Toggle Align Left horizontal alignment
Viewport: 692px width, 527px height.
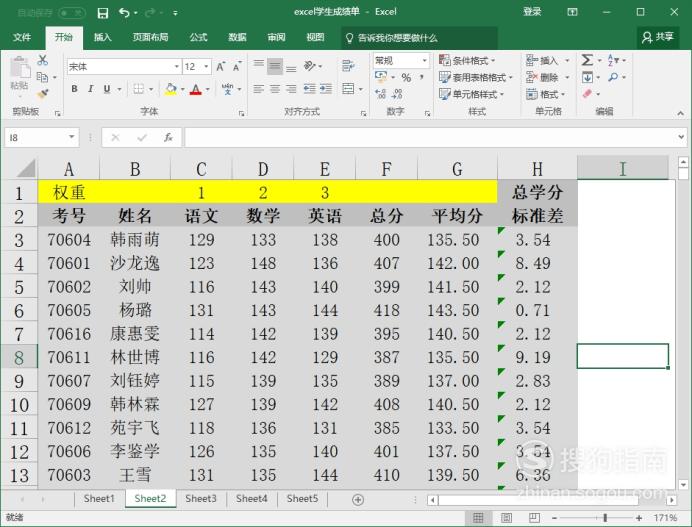[x=259, y=89]
